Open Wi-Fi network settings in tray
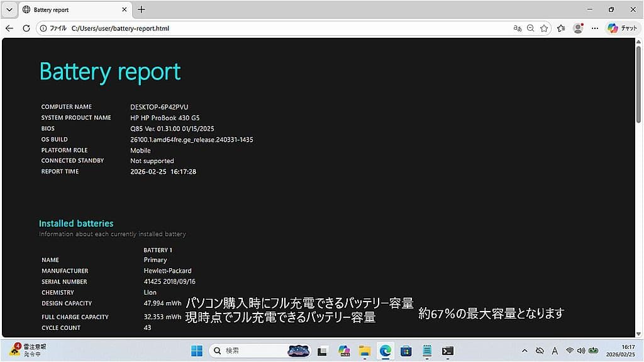This screenshot has width=644, height=362. [x=570, y=351]
